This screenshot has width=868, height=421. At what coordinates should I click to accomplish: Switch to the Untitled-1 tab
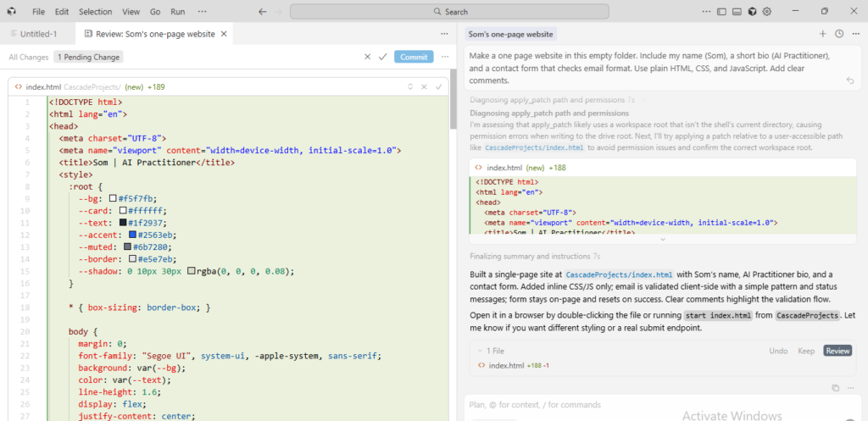(38, 34)
